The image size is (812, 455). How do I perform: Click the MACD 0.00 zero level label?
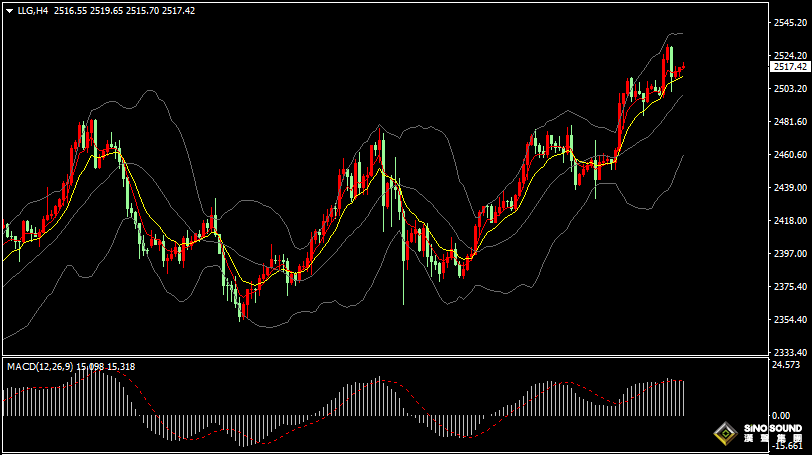(x=781, y=415)
